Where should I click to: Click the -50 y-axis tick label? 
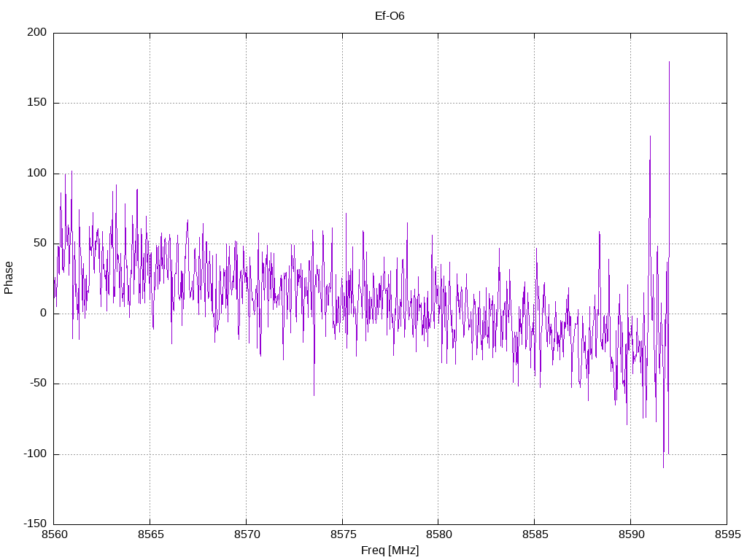[38, 384]
